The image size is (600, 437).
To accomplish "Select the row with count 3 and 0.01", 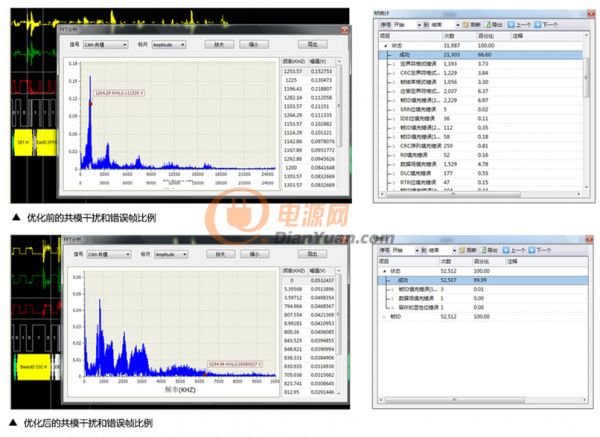I will [483, 289].
